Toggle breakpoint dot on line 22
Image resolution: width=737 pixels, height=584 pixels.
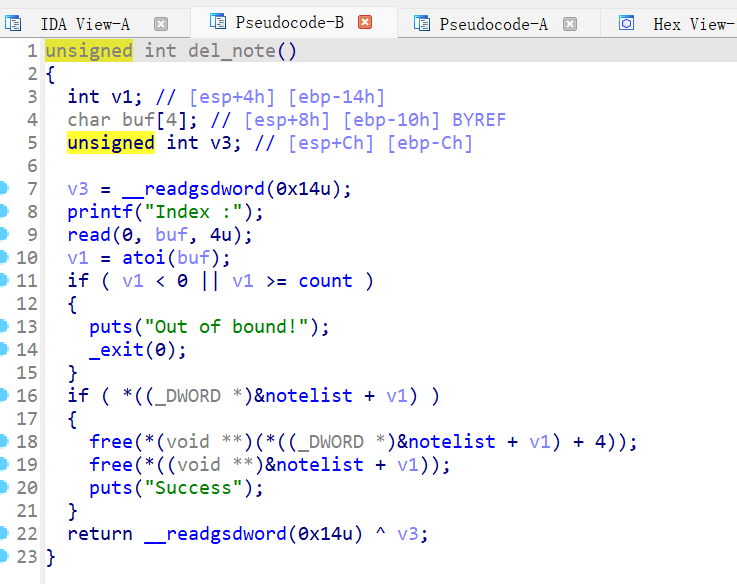tap(4, 533)
